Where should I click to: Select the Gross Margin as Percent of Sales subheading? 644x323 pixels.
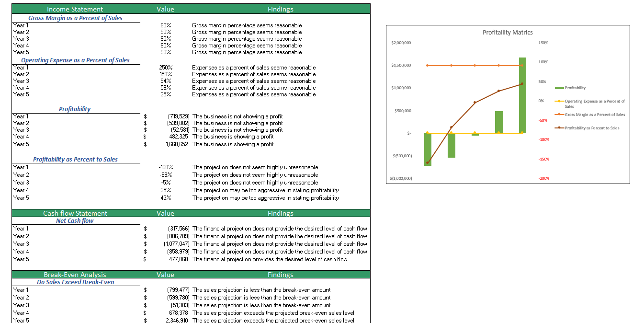[76, 18]
